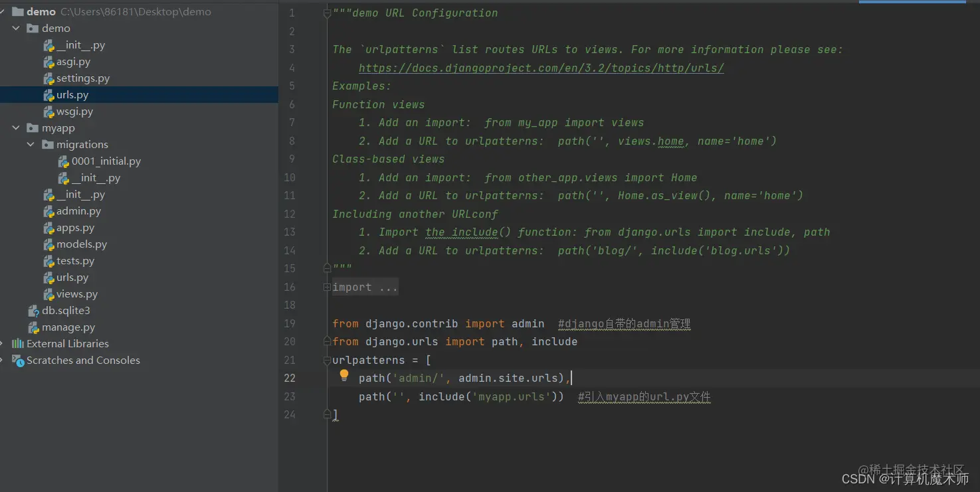Click 'Including another URLconf' on line 12
Screen dimensions: 980x492
(x=415, y=214)
